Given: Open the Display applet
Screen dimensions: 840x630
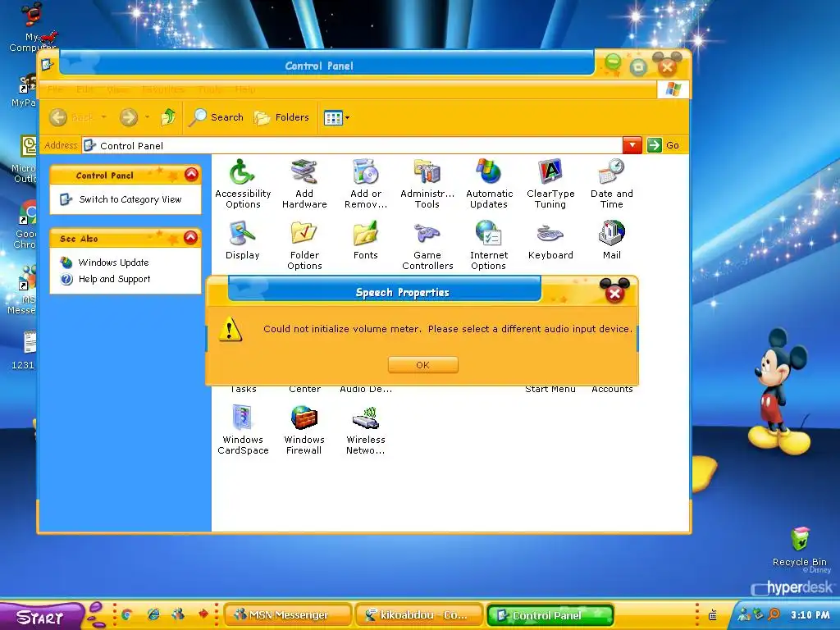Looking at the screenshot, I should pyautogui.click(x=242, y=240).
